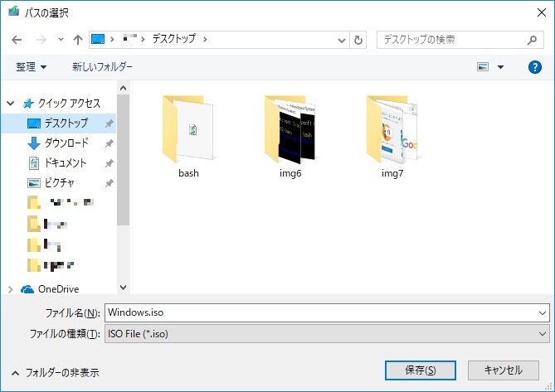
Task: Click the search magnifier icon
Action: pos(532,40)
